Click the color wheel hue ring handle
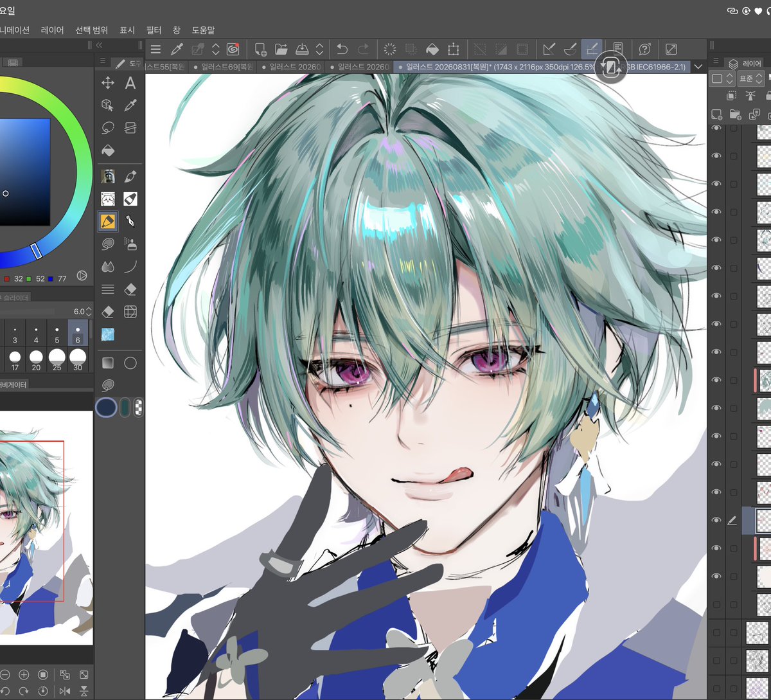 [x=37, y=251]
